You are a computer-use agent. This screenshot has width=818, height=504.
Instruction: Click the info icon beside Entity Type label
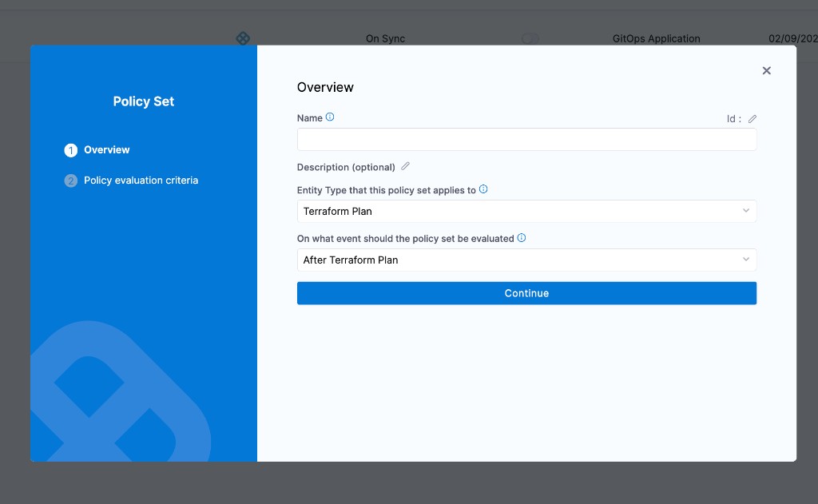[x=483, y=189]
